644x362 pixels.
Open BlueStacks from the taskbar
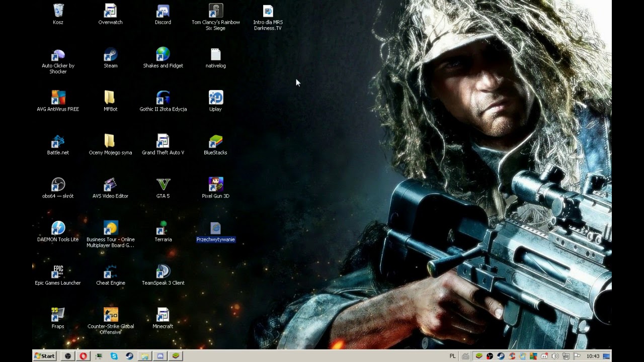176,356
